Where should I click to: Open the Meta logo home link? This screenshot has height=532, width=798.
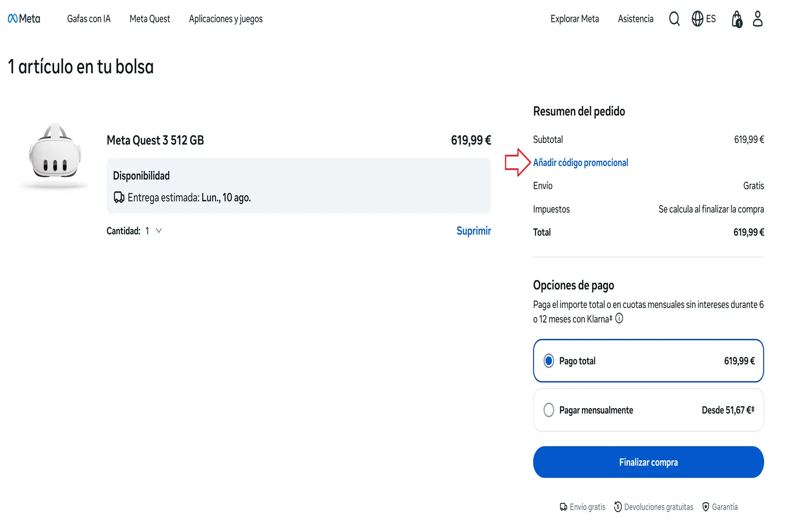pos(24,19)
